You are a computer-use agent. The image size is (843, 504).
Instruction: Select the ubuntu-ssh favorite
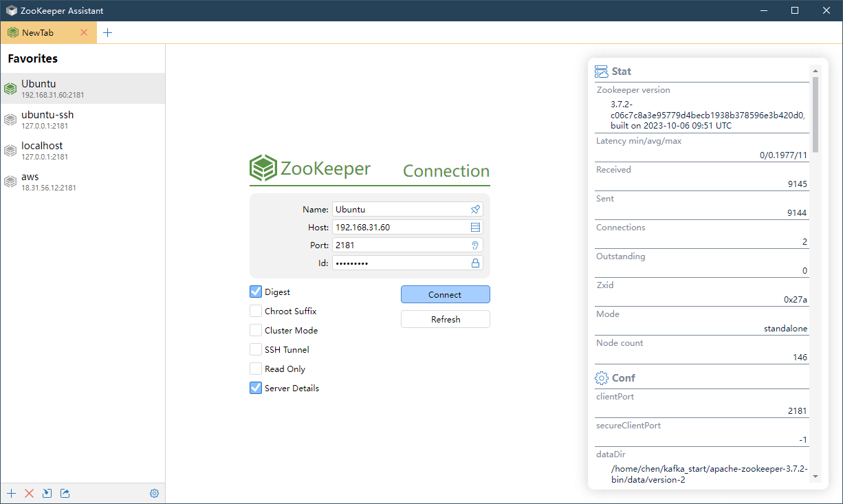[83, 120]
